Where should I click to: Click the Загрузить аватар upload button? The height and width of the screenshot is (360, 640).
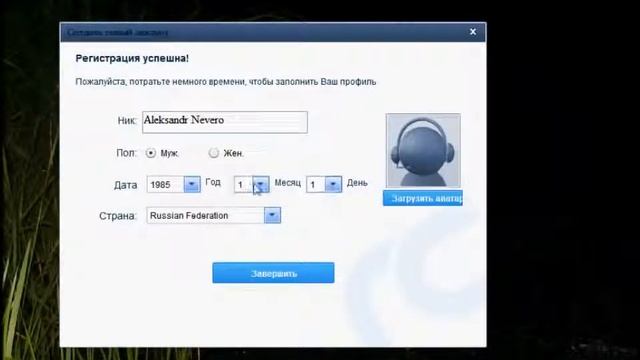422,198
